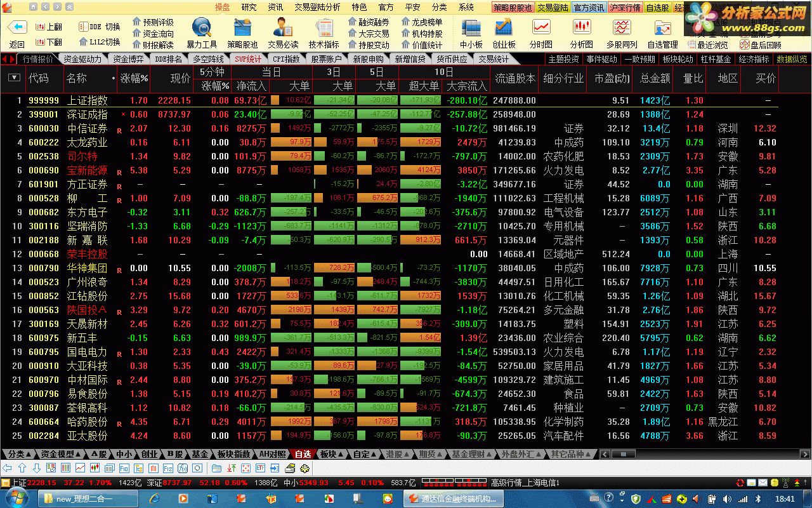Select the 哈药股份 stock row
The height and width of the screenshot is (508, 812).
(390, 422)
